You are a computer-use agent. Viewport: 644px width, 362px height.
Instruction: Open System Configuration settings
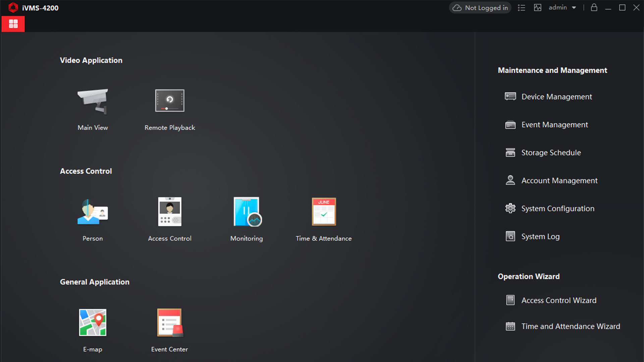point(557,208)
